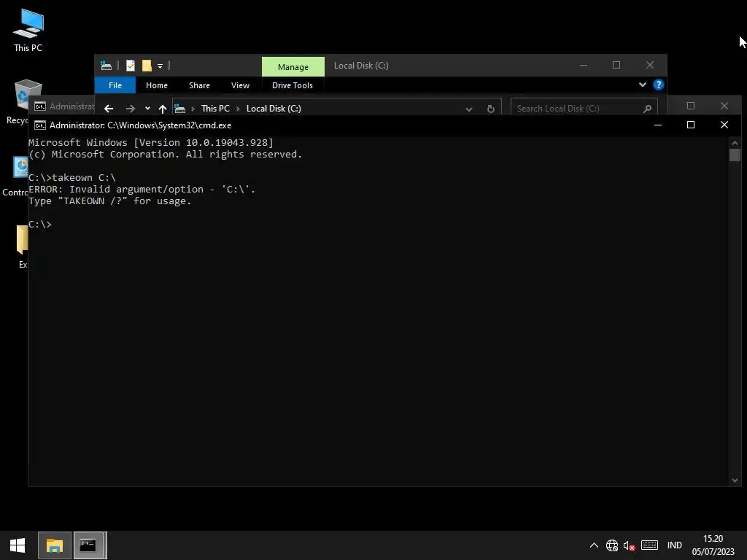Open Control Panel desktop icon

(16, 176)
